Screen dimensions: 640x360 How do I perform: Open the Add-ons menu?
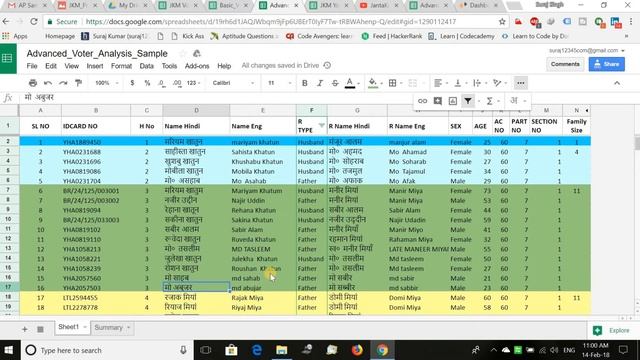[197, 66]
